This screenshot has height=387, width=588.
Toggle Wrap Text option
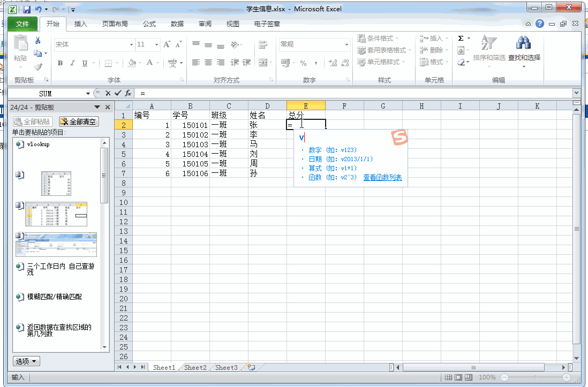263,45
